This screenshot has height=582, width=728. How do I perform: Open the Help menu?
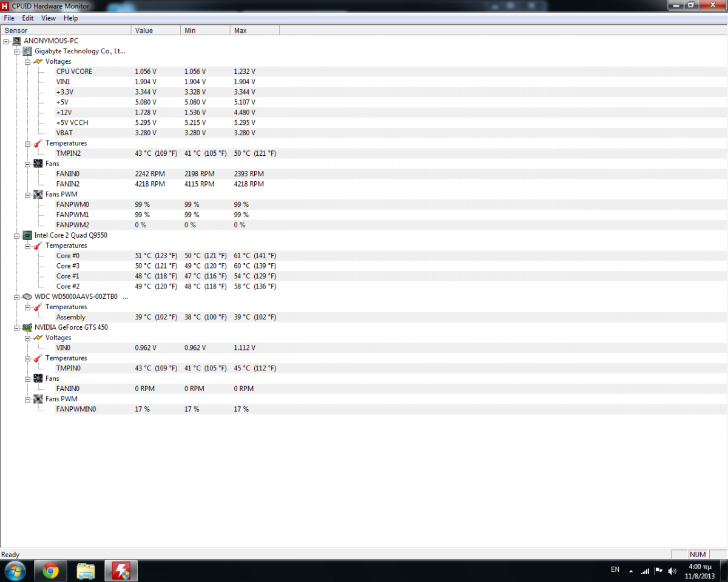point(71,18)
